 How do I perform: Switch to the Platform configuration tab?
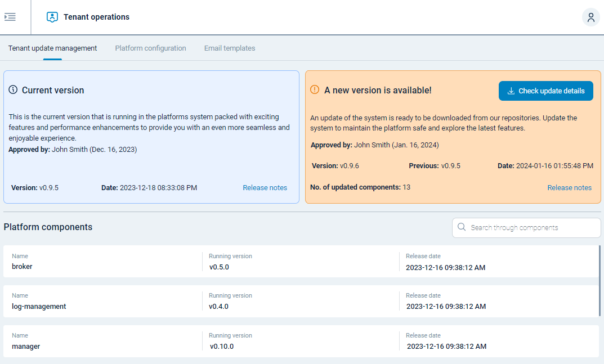150,48
